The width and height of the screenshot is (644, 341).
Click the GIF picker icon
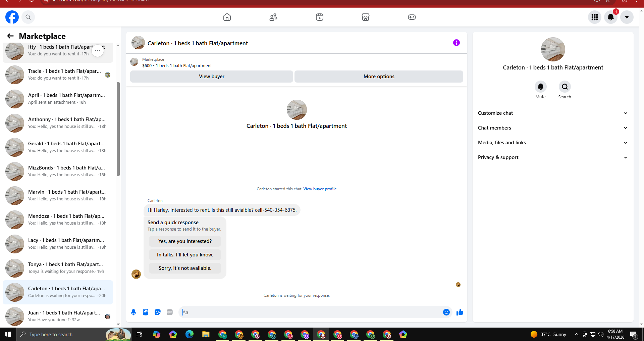170,312
